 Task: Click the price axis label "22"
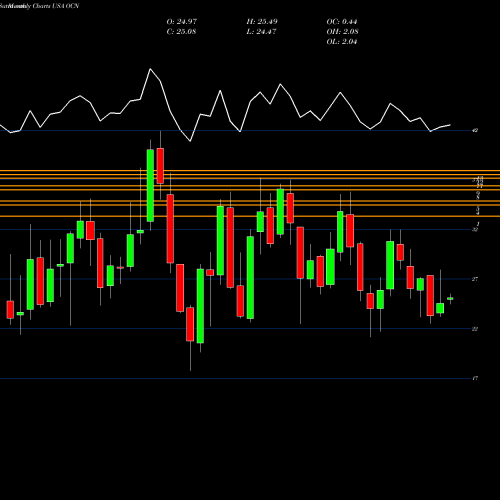tap(475, 329)
